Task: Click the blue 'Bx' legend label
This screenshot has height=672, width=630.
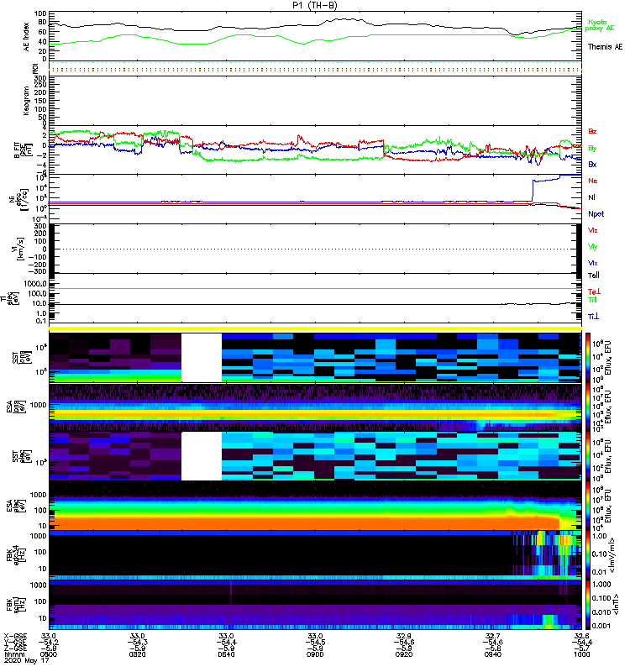Action: [x=592, y=164]
